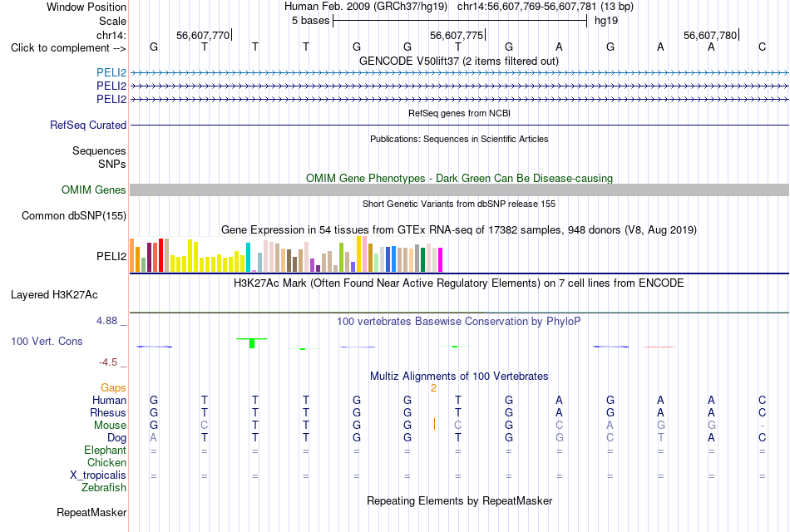The width and height of the screenshot is (790, 532).
Task: Click the H3K27Ac Mark track title
Action: [x=459, y=283]
